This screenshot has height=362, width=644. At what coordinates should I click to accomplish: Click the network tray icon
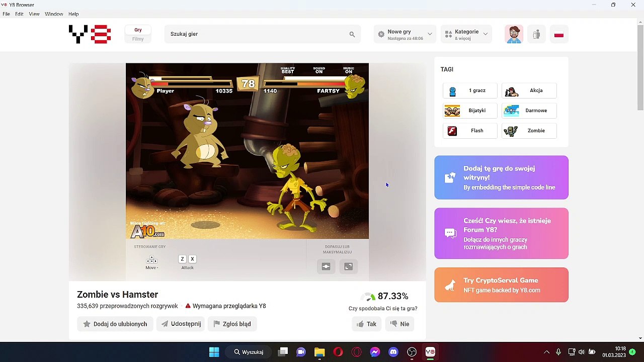pos(572,352)
